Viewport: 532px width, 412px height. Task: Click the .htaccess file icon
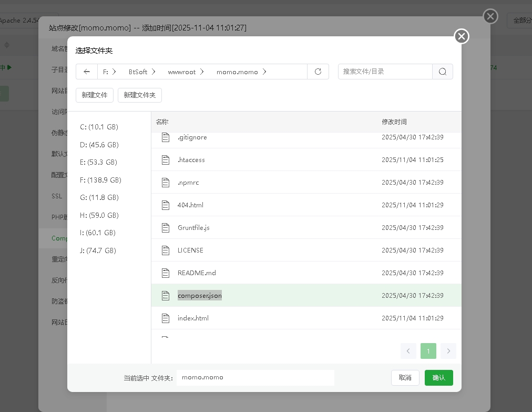click(166, 159)
